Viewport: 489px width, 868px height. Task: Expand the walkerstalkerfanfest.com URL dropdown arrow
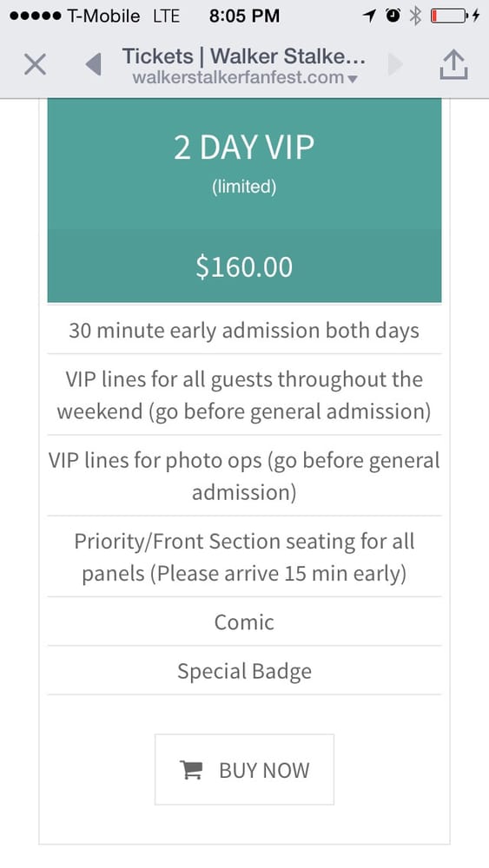tap(353, 79)
